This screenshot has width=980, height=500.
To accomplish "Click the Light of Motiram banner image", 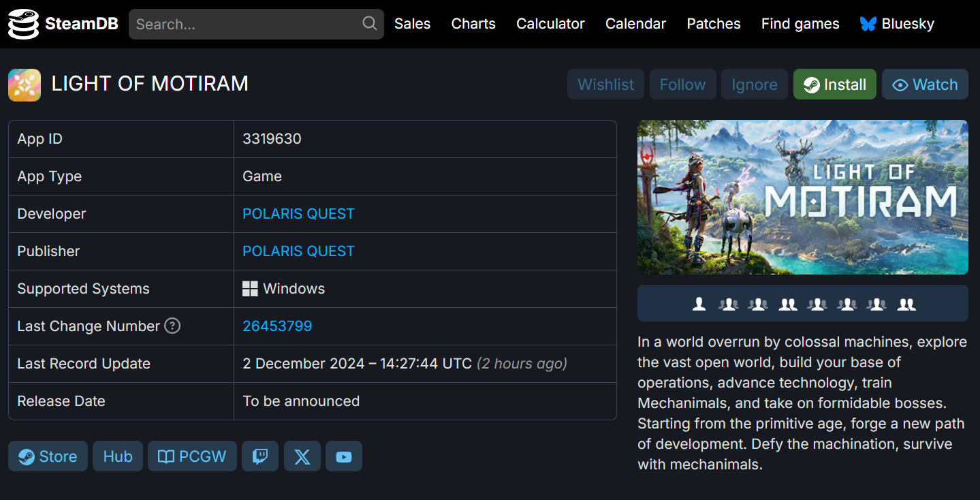I will coord(802,198).
